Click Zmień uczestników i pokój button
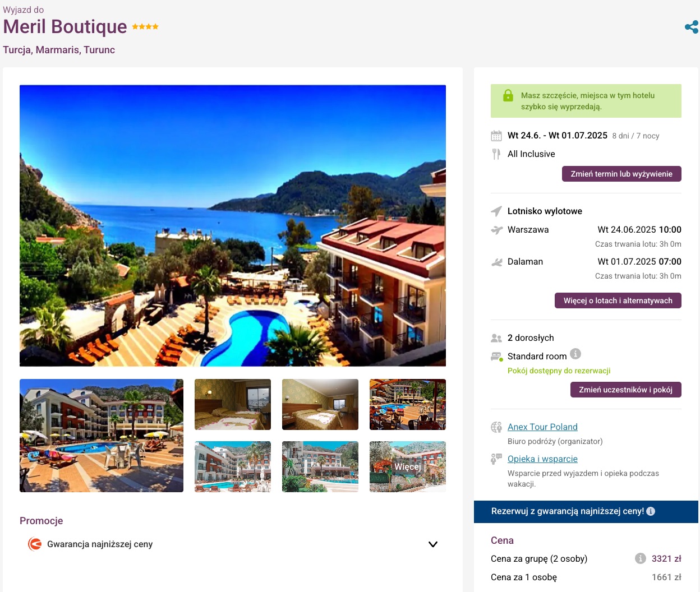 (x=626, y=390)
